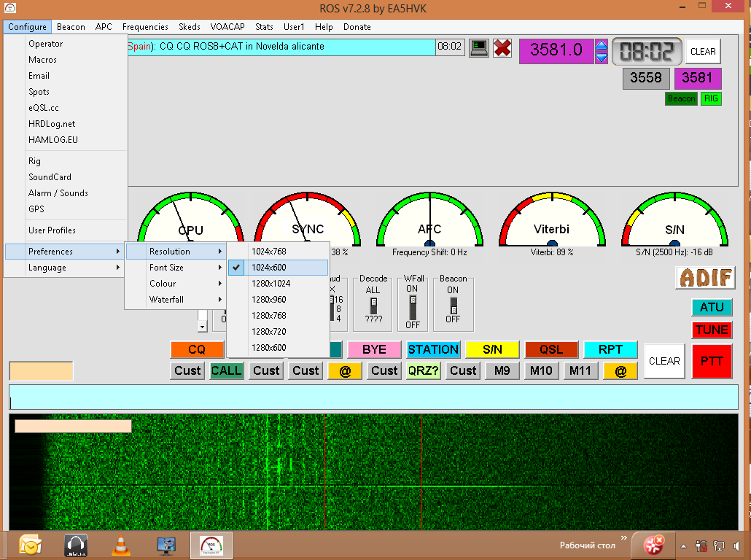
Task: Click the green RIG indicator
Action: coord(711,98)
